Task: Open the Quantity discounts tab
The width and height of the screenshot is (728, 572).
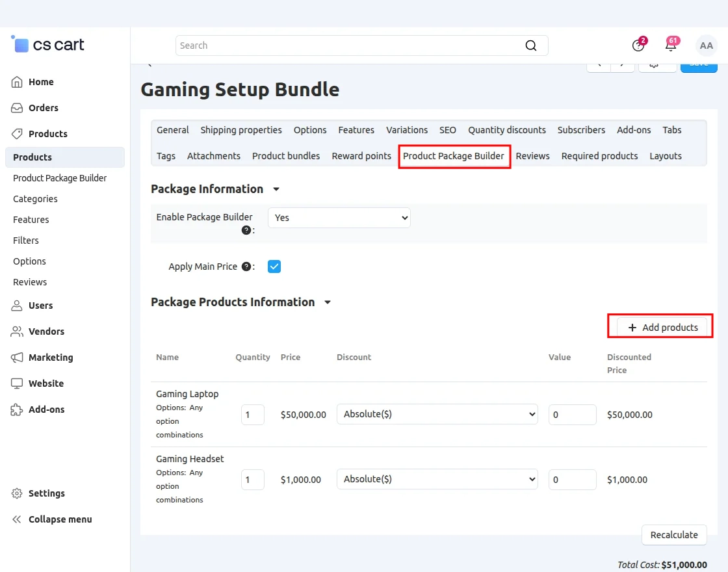Action: point(506,130)
